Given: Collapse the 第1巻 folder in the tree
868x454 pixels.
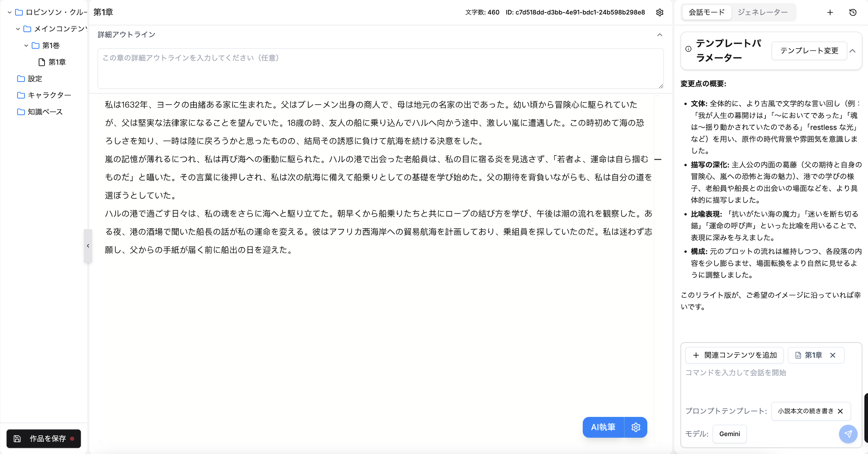Looking at the screenshot, I should pos(26,45).
